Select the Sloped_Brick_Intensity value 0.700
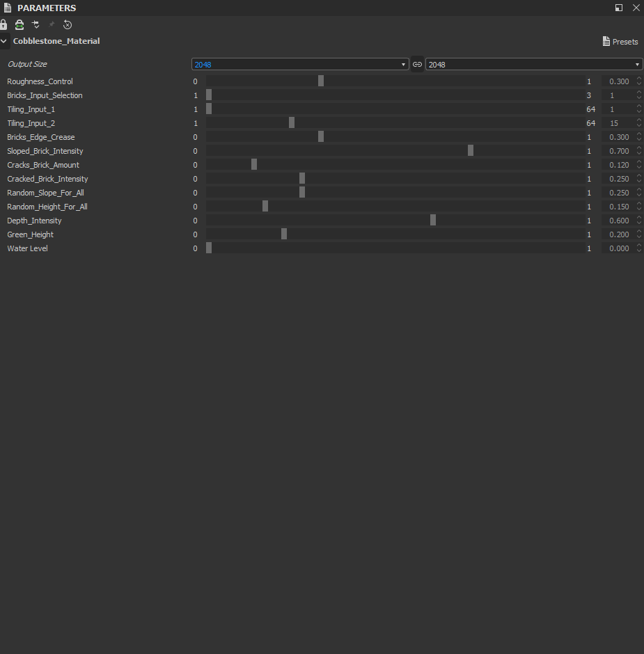 coord(618,151)
